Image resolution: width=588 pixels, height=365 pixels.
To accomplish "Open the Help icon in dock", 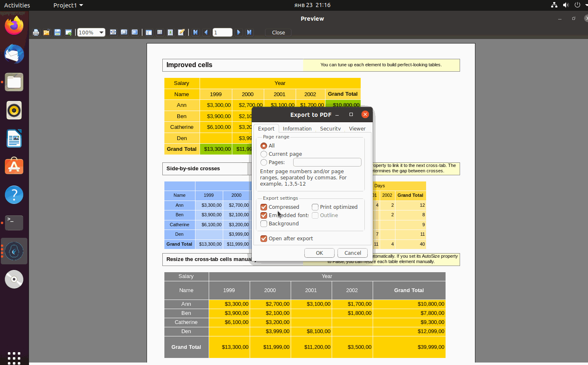I will click(x=14, y=195).
